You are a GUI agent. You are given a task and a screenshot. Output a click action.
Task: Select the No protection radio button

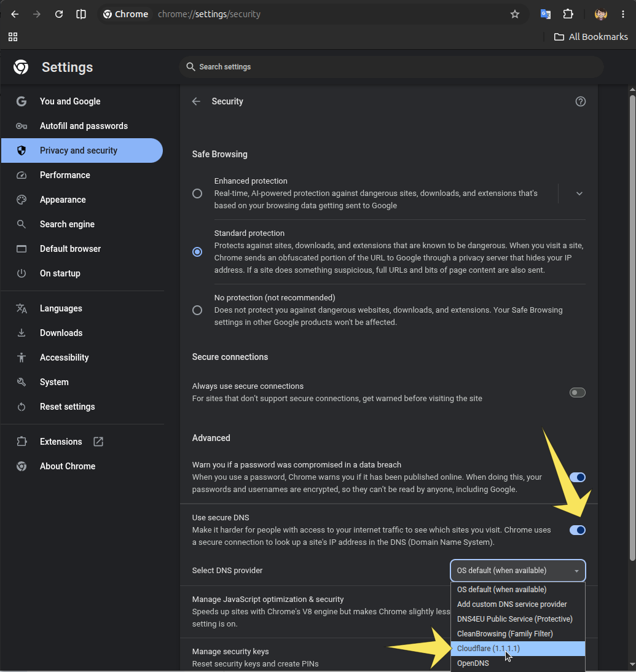click(x=197, y=310)
